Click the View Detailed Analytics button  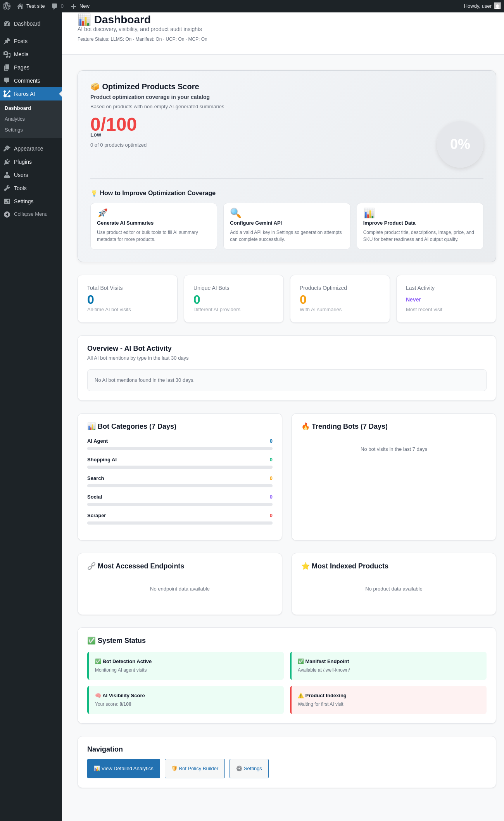coord(124,769)
